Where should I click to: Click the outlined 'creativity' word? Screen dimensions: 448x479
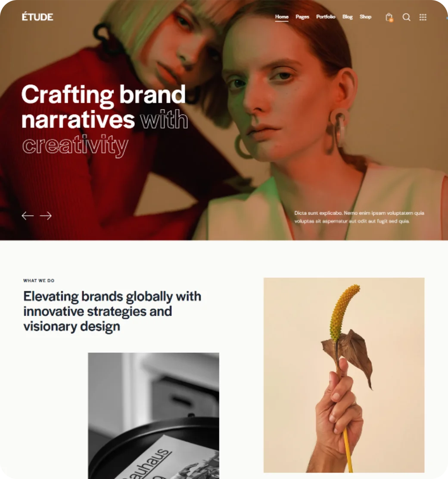click(75, 146)
